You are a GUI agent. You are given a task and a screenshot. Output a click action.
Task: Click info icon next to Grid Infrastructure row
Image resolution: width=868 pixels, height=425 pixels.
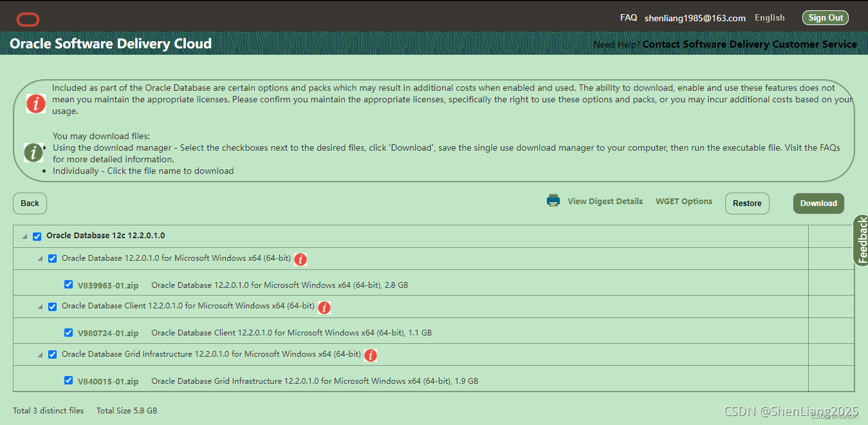click(x=371, y=355)
